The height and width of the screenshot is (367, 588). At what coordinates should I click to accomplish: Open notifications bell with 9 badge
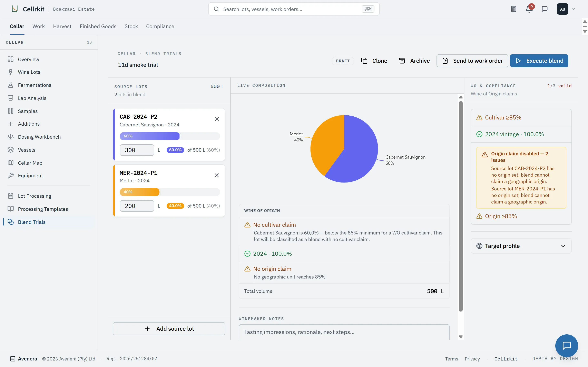coord(529,9)
